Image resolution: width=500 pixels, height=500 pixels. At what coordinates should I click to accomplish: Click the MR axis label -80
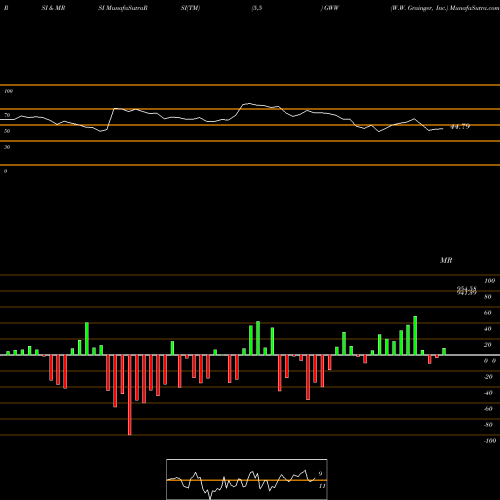(x=488, y=425)
